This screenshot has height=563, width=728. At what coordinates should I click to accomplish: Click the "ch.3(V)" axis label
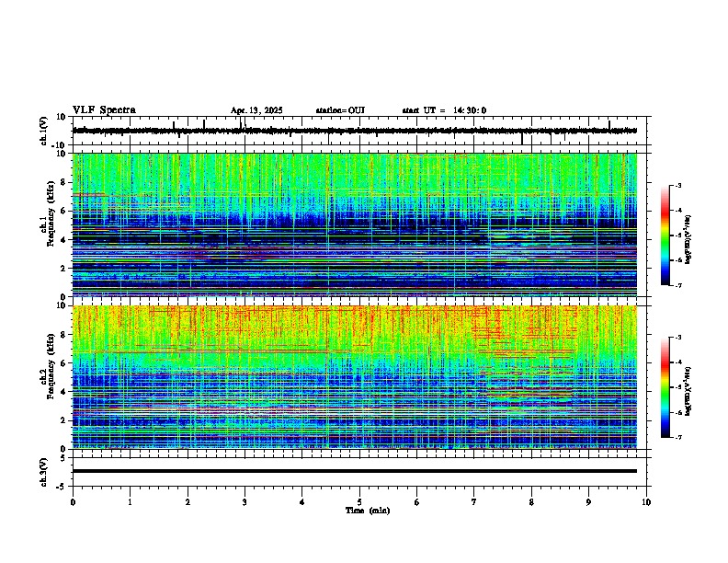44,472
